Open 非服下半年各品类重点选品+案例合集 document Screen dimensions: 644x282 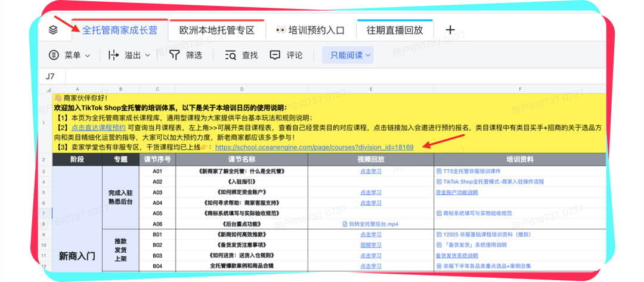(484, 265)
